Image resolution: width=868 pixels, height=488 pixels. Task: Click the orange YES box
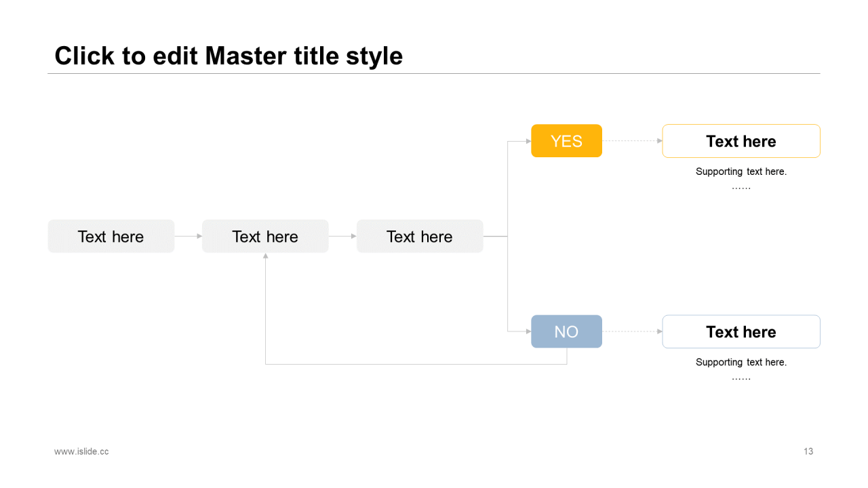566,141
